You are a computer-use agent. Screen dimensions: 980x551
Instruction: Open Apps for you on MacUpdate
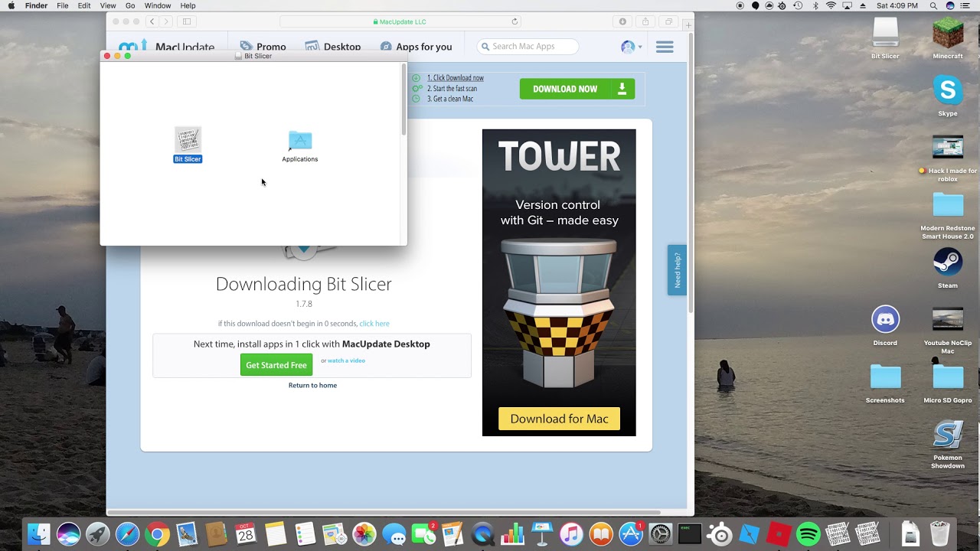(416, 47)
